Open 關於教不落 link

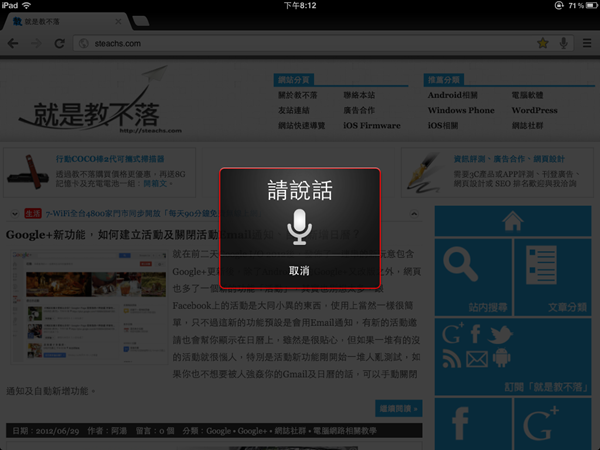point(297,95)
